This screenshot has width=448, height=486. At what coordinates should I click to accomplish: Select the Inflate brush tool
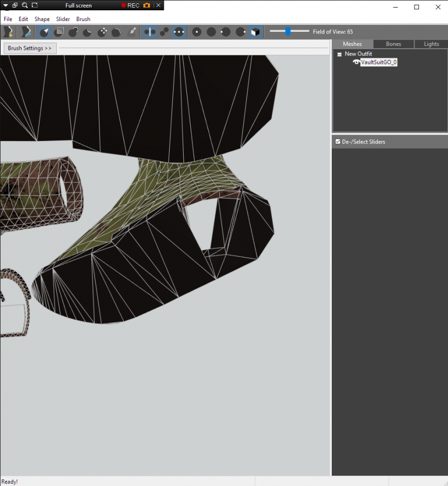pyautogui.click(x=73, y=32)
